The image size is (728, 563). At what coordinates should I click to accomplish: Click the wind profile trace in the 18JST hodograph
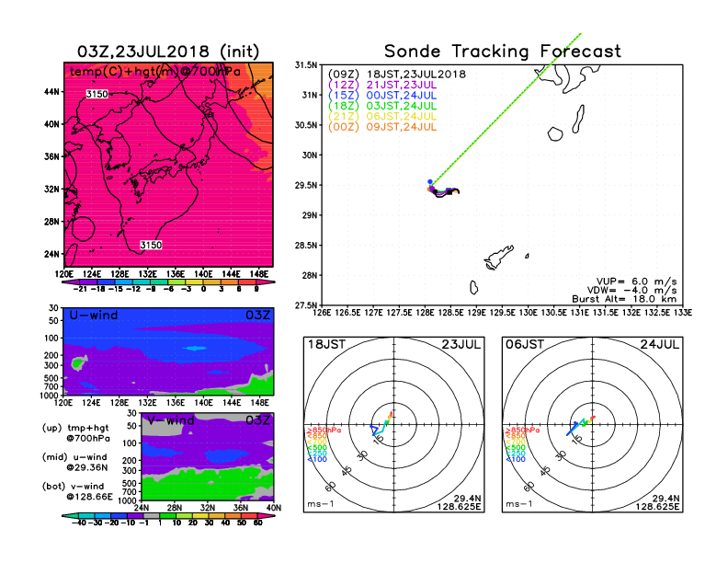(x=381, y=425)
